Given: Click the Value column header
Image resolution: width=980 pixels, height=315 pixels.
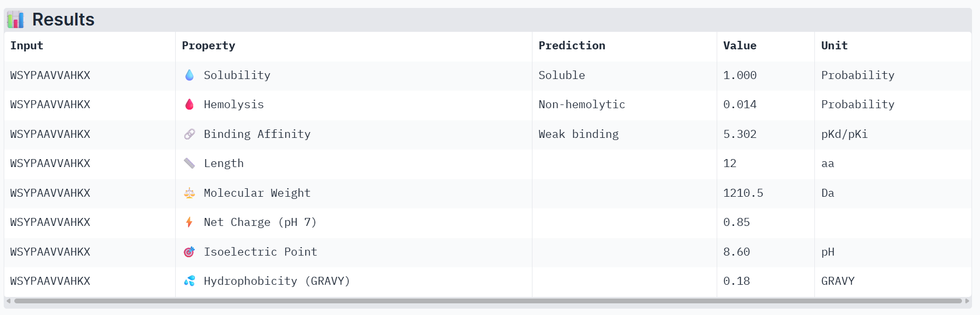Looking at the screenshot, I should click(x=740, y=46).
